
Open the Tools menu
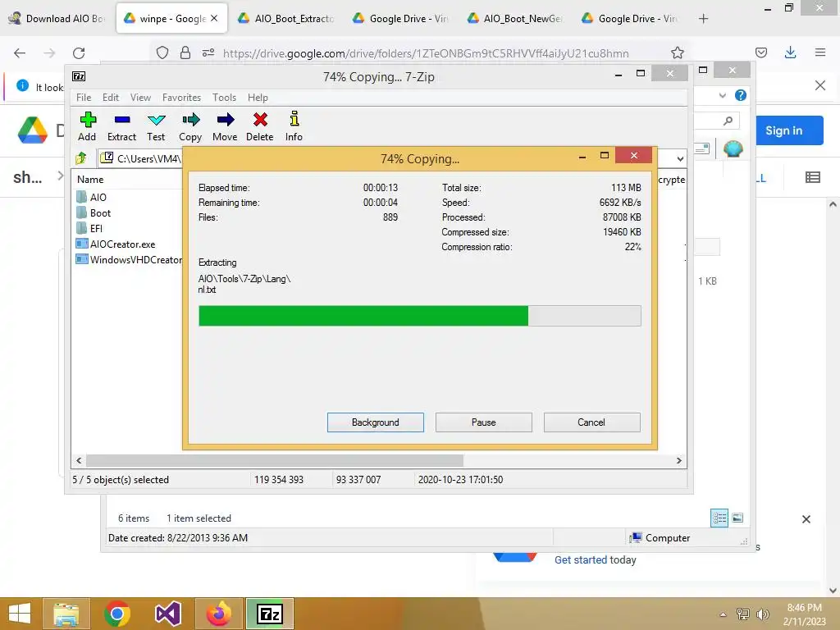coord(224,98)
